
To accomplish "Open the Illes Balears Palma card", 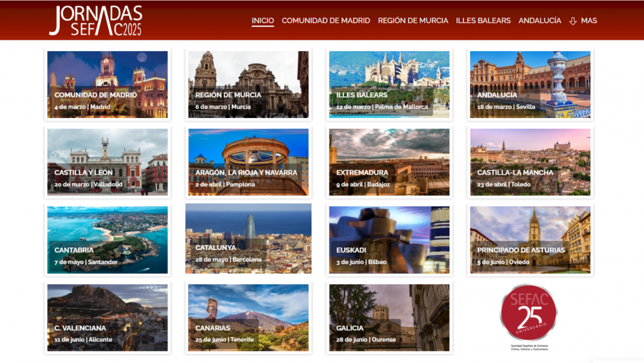I will pos(389,84).
